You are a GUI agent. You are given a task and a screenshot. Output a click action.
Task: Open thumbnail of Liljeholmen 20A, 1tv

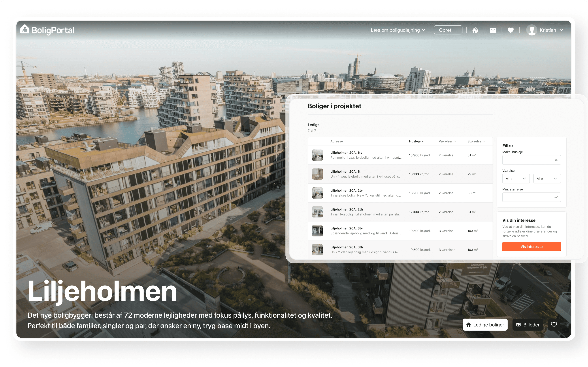[317, 155]
